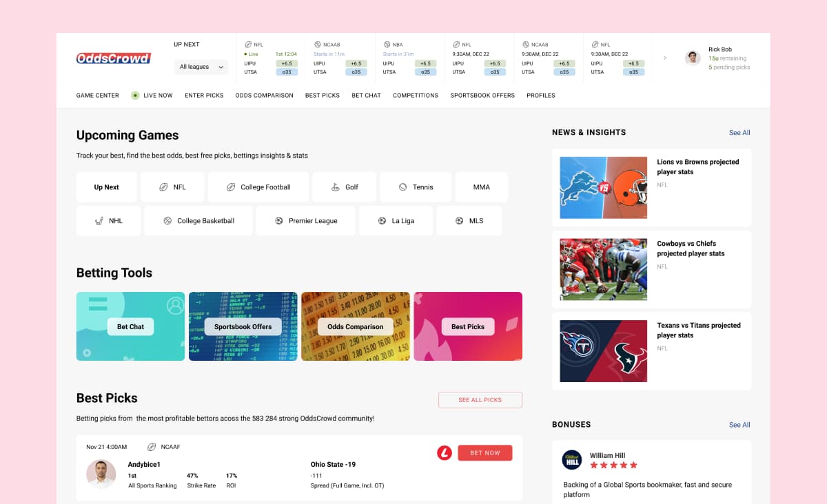The width and height of the screenshot is (827, 504).
Task: Click the OddsCrowd logo
Action: 113,59
